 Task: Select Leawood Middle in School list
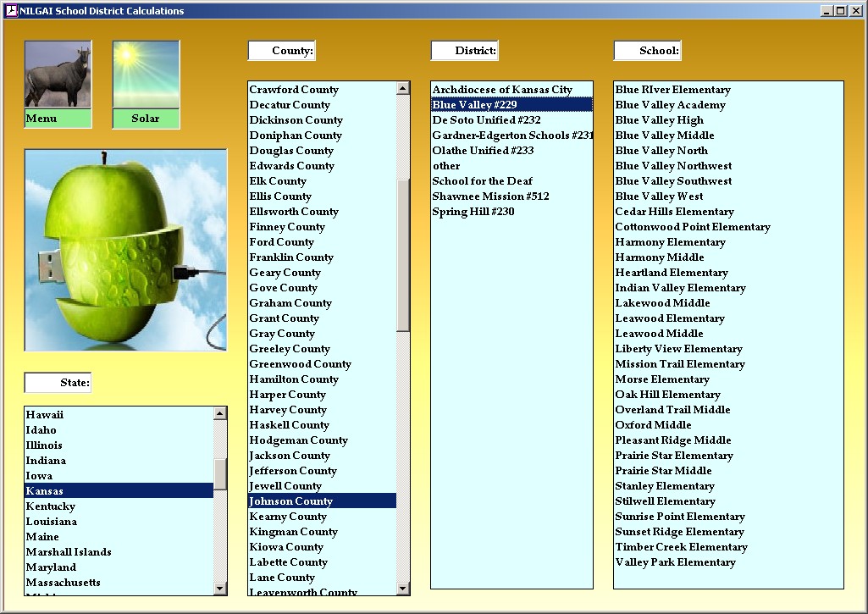pyautogui.click(x=659, y=334)
